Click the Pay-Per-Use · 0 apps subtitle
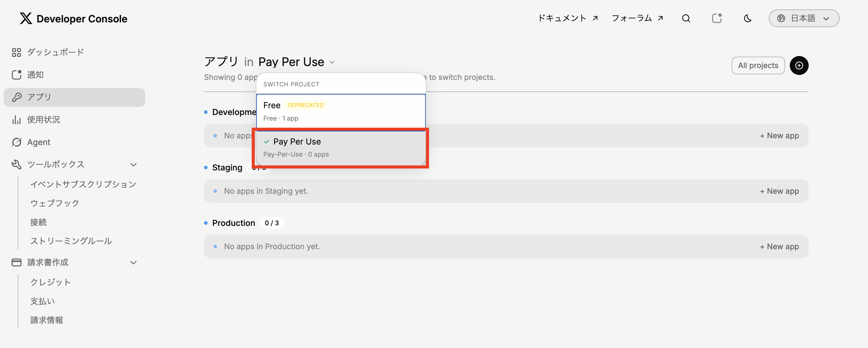 pos(296,155)
